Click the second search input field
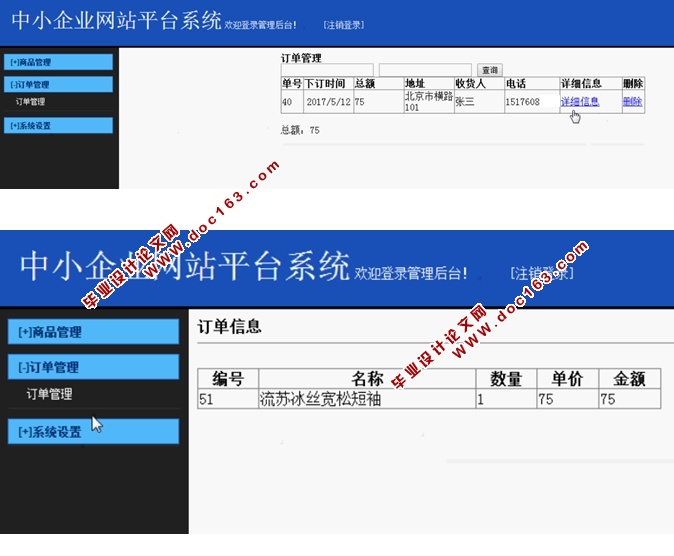674x556 pixels. [x=425, y=70]
